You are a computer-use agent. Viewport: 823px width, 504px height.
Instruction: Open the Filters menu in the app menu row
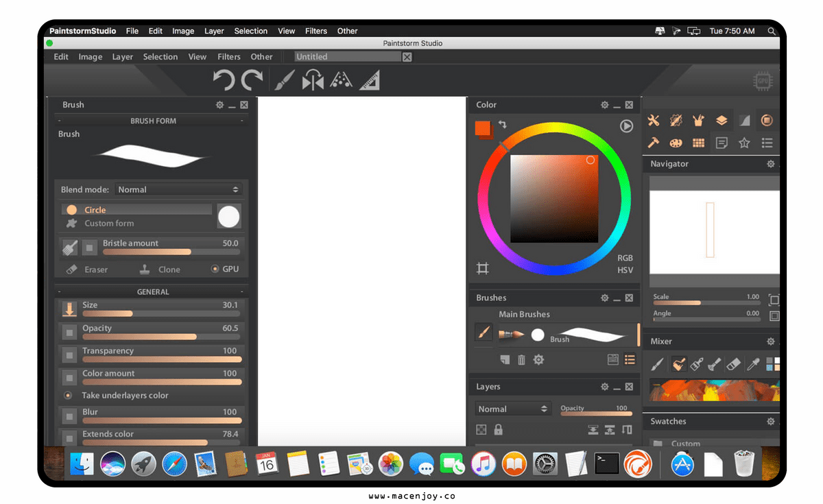(229, 57)
